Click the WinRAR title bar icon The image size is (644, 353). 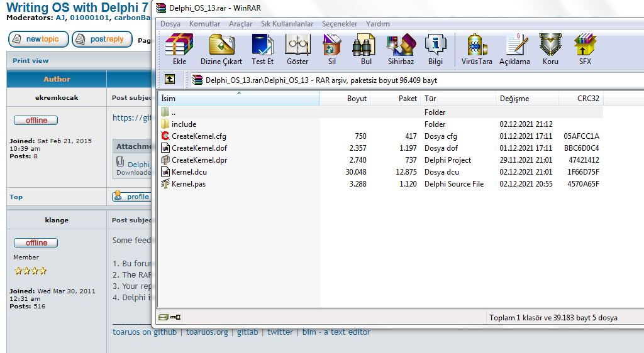click(x=161, y=8)
